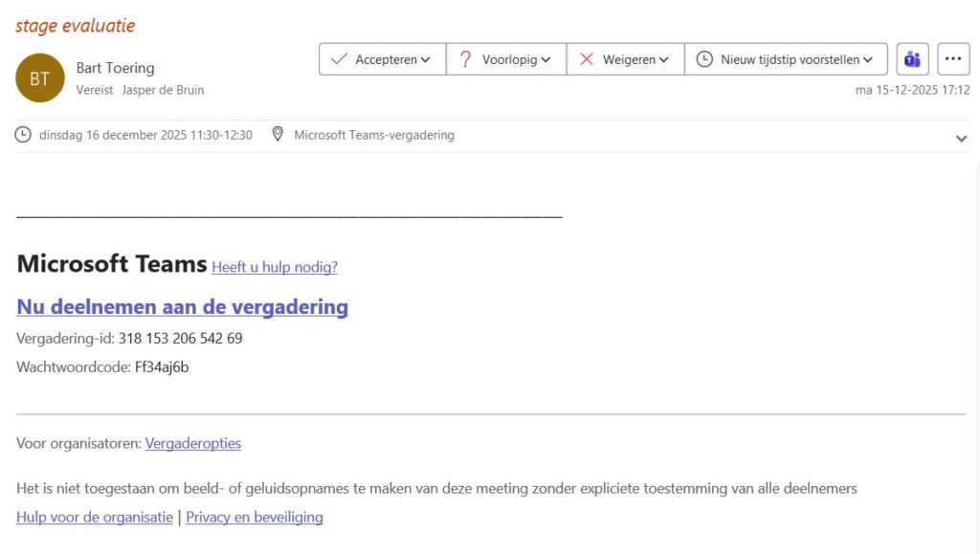Open Vergaderopties for organisatoren

point(193,443)
